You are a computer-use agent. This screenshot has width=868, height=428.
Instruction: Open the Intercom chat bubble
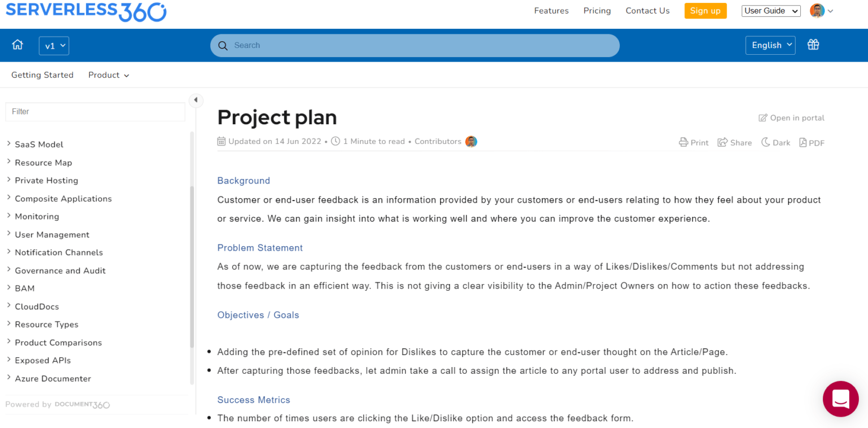(x=840, y=399)
